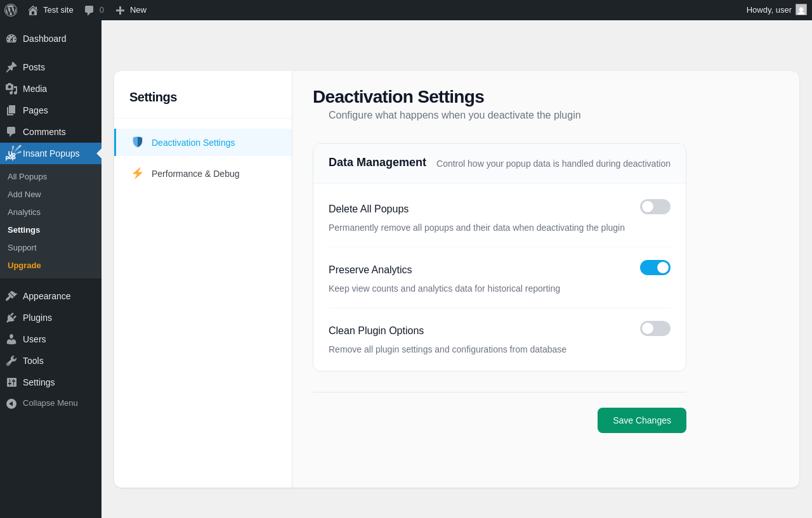Expand the Appearance menu

click(x=46, y=296)
